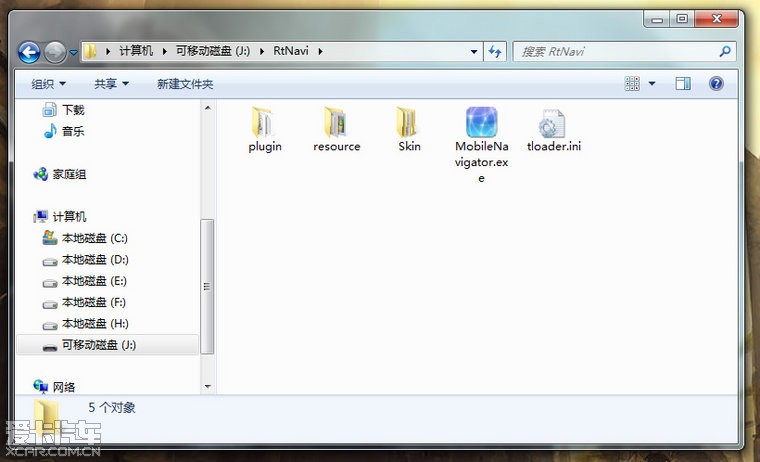The image size is (760, 462).
Task: Close the Explorer window
Action: 716,19
